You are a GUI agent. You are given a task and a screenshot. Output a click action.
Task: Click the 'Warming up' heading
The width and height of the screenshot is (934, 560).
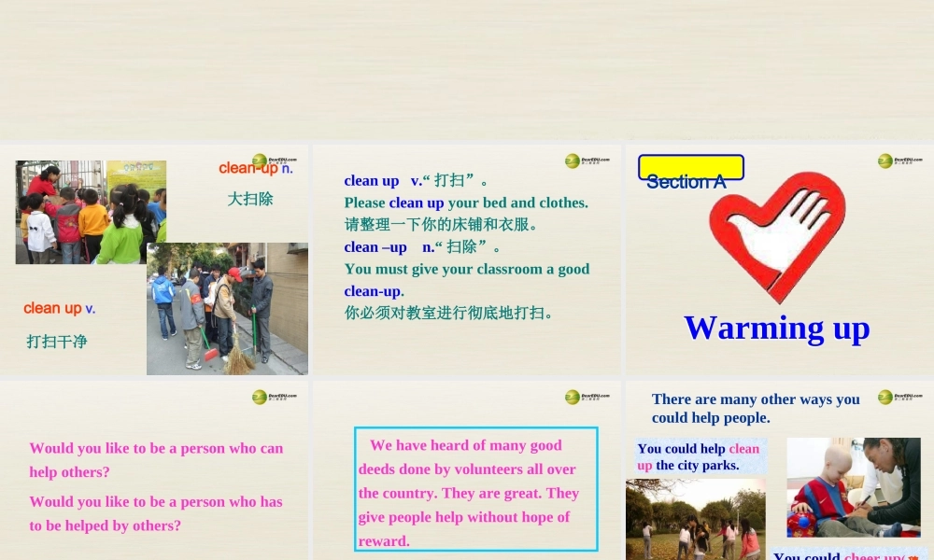(x=776, y=328)
